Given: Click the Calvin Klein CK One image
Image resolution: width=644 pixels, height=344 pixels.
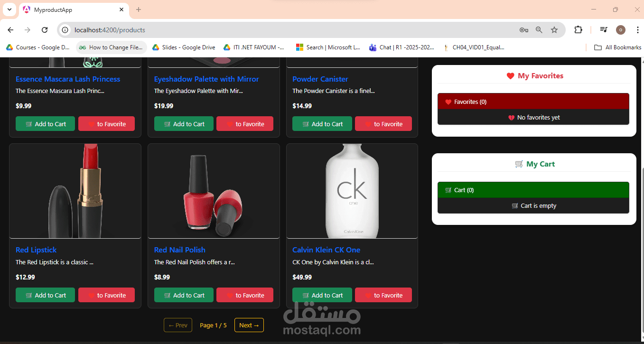Looking at the screenshot, I should pos(352,191).
